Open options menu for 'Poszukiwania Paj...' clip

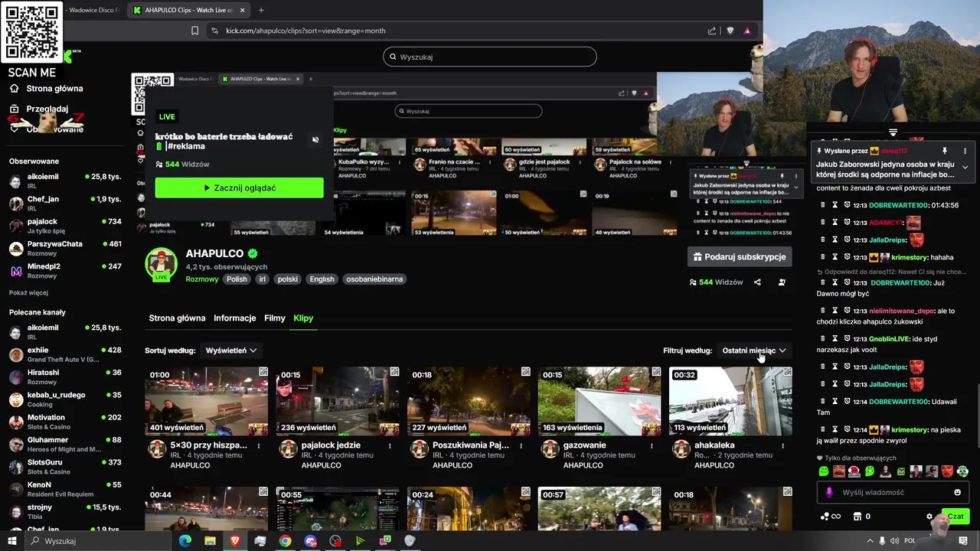pos(521,445)
